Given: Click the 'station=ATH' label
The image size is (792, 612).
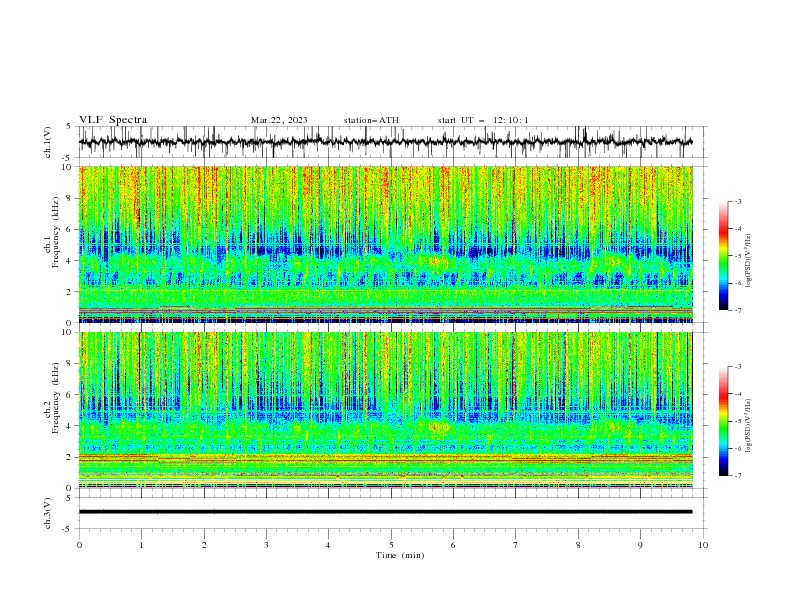Looking at the screenshot, I should coord(371,120).
